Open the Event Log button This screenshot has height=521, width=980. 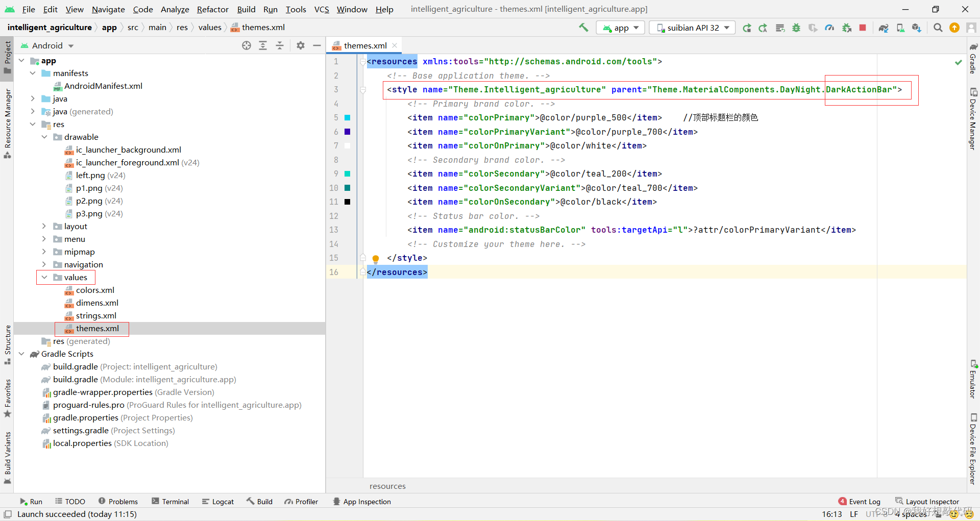(x=860, y=502)
